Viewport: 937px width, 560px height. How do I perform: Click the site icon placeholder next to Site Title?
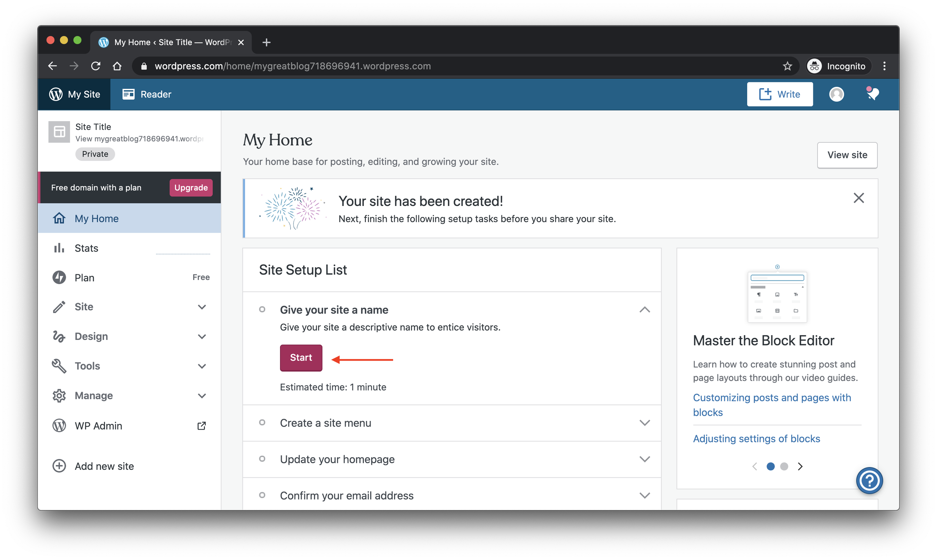(59, 132)
